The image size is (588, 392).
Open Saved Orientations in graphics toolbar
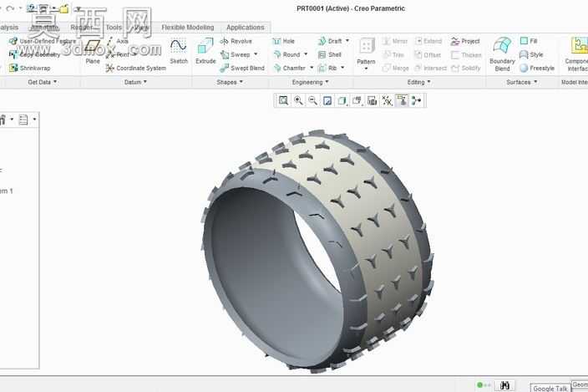[x=357, y=100]
